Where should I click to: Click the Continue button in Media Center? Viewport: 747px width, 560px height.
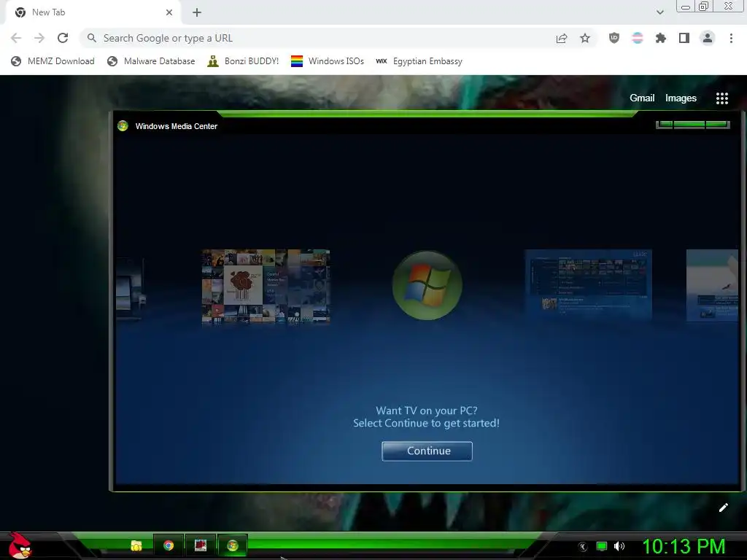[427, 451]
